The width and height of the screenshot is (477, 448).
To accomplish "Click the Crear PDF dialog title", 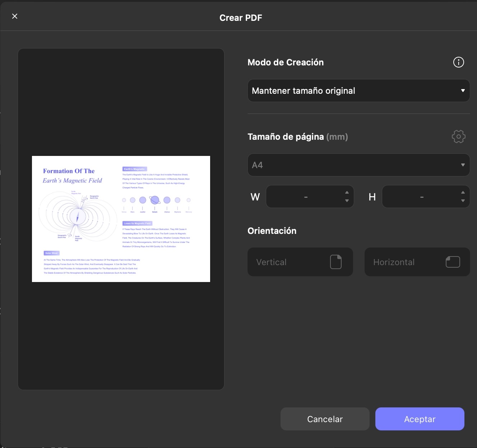I will pos(241,18).
